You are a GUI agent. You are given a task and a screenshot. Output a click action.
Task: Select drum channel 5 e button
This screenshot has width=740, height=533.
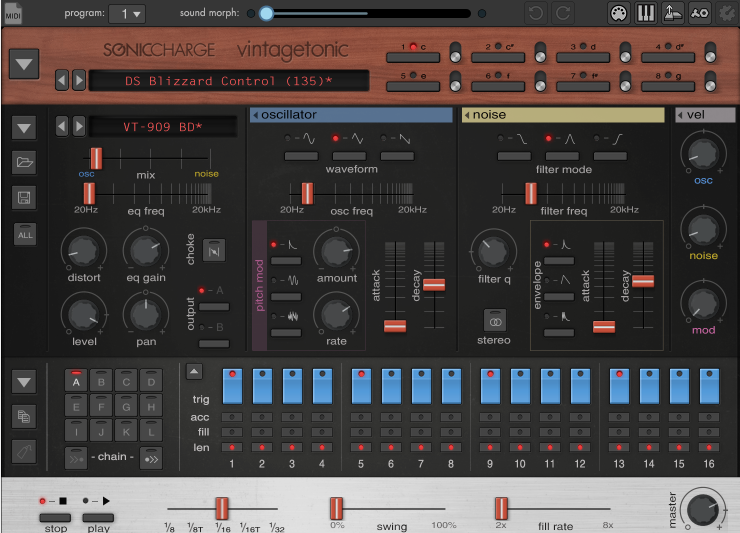(413, 86)
